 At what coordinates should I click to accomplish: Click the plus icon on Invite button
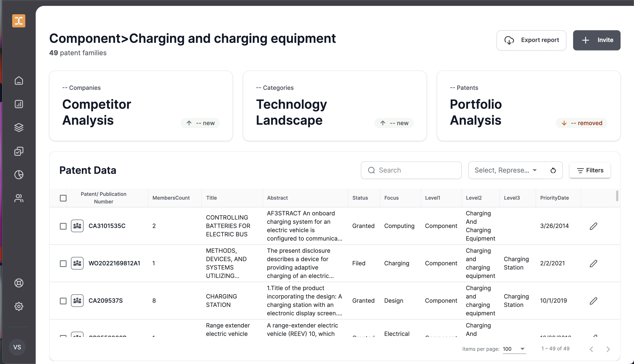click(585, 40)
